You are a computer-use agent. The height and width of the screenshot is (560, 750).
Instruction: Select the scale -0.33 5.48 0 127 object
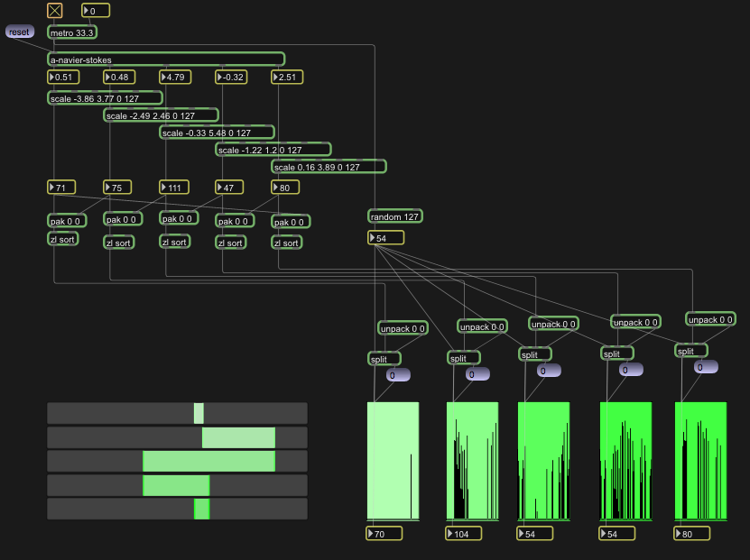click(x=217, y=133)
